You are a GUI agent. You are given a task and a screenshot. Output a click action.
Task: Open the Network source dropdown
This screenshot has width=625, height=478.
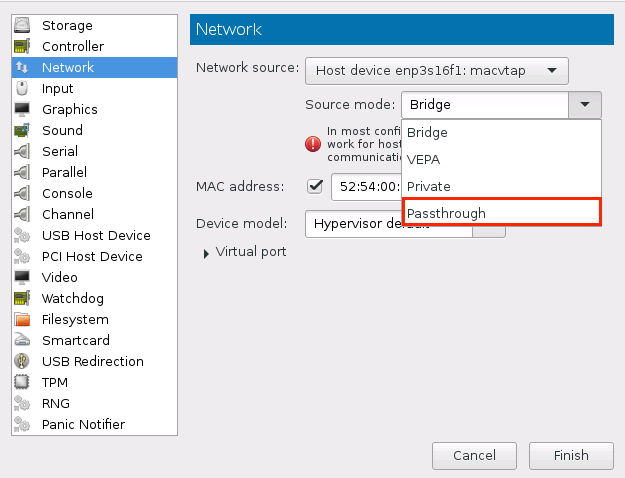click(x=436, y=70)
